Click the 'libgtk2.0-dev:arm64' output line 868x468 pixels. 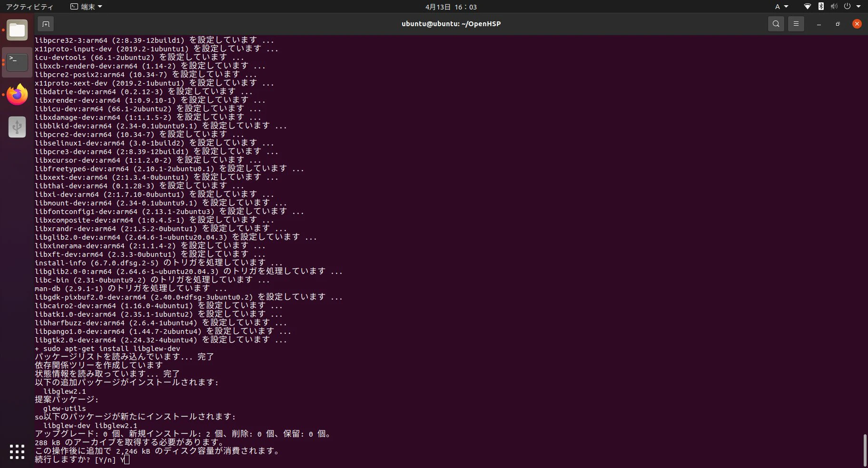pos(161,340)
